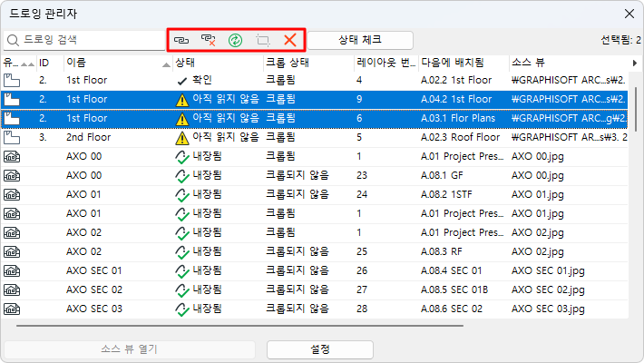Viewport: 644px width, 363px height.
Task: Select the A.03.1 Flor Plans cell
Action: pos(458,118)
